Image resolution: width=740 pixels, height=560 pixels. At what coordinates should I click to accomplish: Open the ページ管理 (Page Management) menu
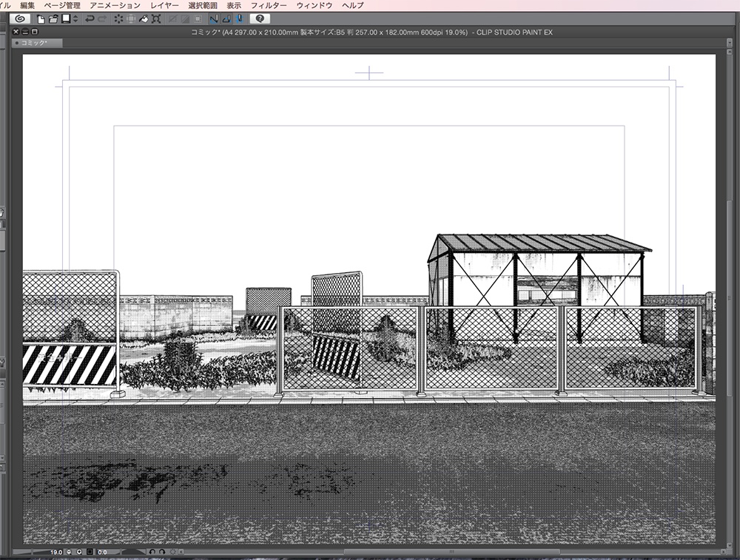[x=62, y=5]
